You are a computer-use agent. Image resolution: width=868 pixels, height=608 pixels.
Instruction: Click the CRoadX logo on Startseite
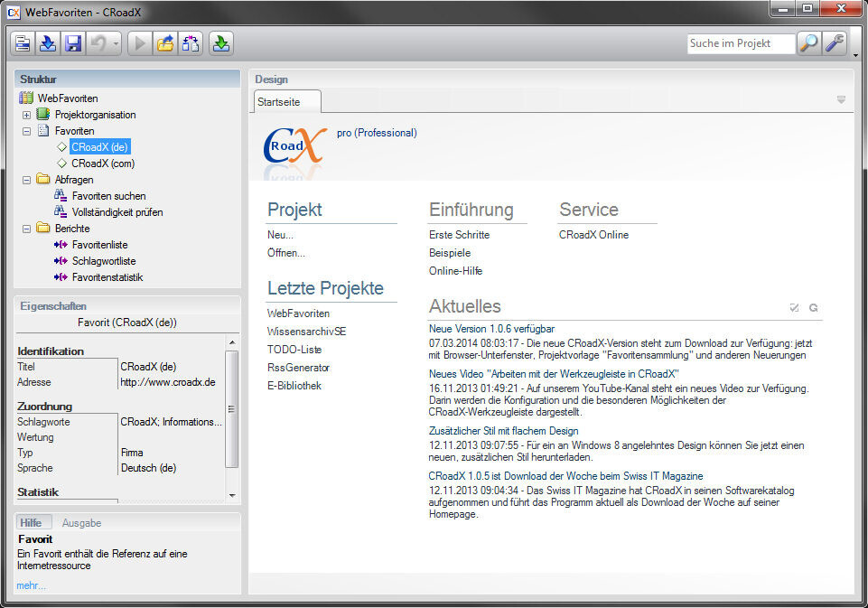[294, 146]
